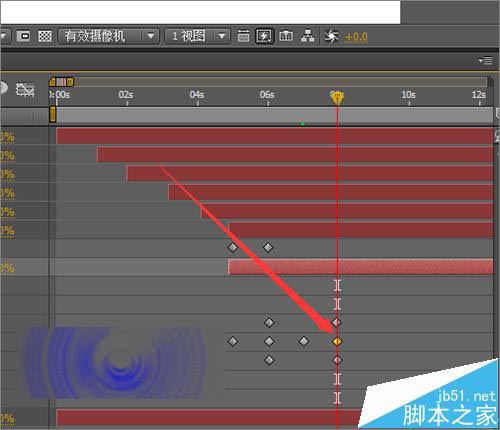Open the fast previews lightning icon
Viewport: 500px width, 430px height.
[x=264, y=36]
